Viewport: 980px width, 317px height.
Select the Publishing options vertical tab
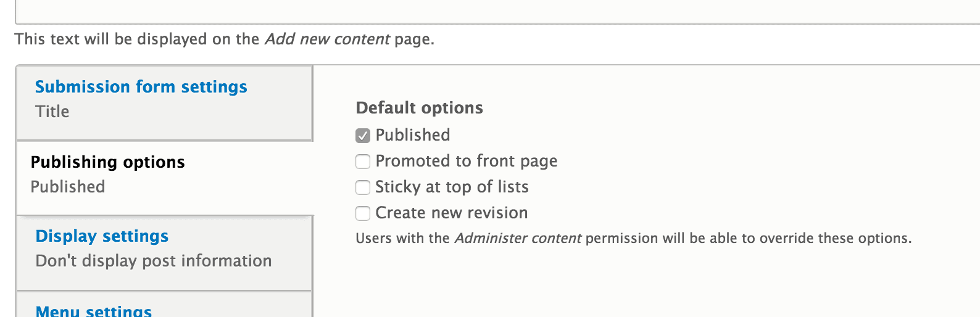click(x=107, y=162)
